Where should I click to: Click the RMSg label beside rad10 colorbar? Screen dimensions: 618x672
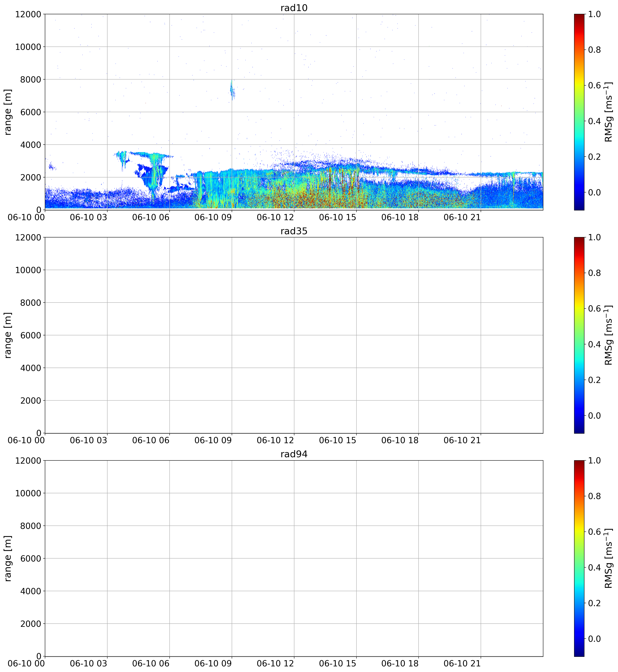pos(609,112)
